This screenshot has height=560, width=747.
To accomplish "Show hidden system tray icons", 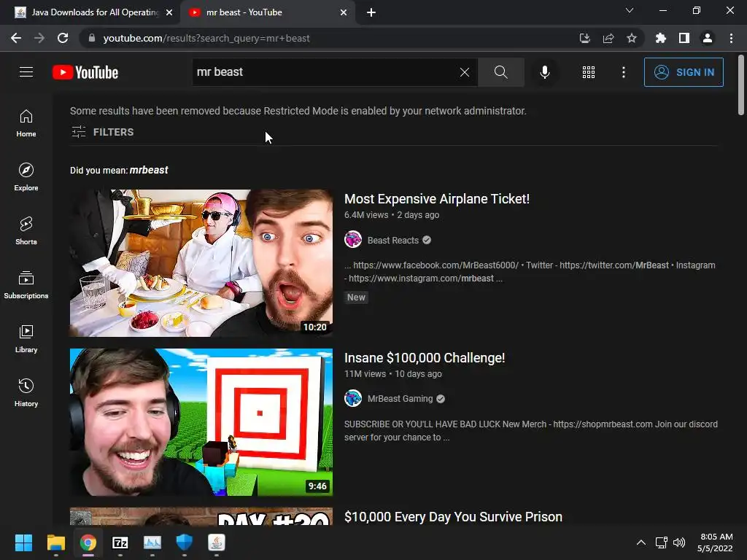I will pyautogui.click(x=640, y=542).
